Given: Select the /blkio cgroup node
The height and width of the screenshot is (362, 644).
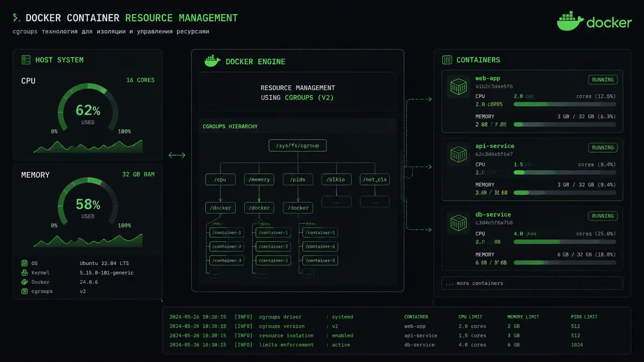Looking at the screenshot, I should (x=336, y=180).
